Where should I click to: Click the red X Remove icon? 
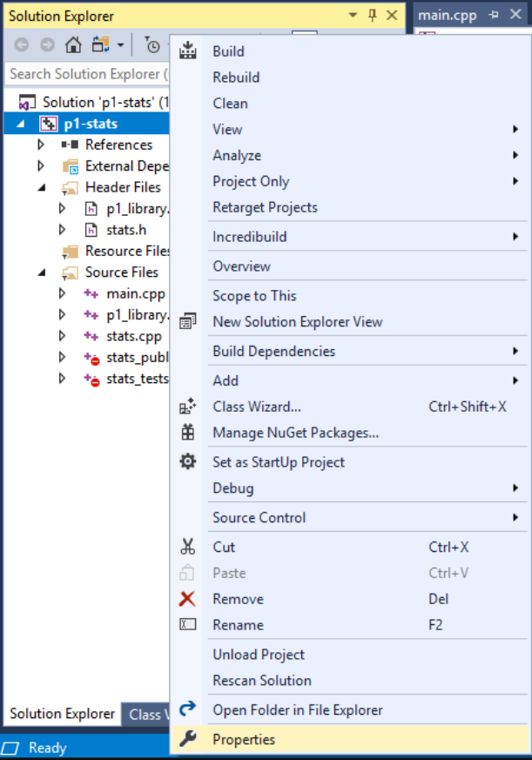coord(187,599)
